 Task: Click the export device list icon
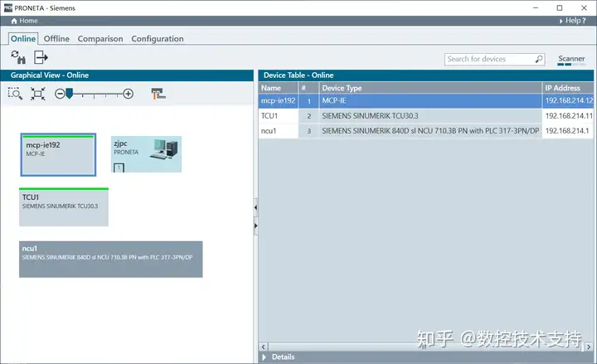(41, 57)
